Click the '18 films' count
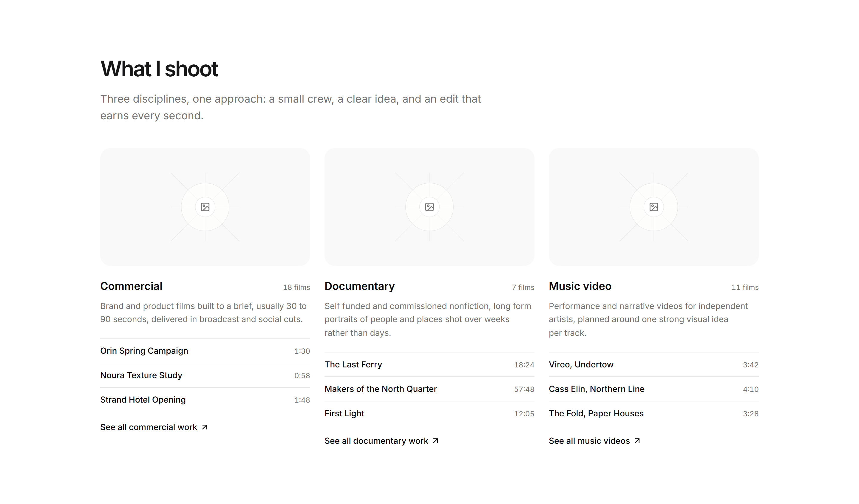The image size is (859, 504). 296,287
